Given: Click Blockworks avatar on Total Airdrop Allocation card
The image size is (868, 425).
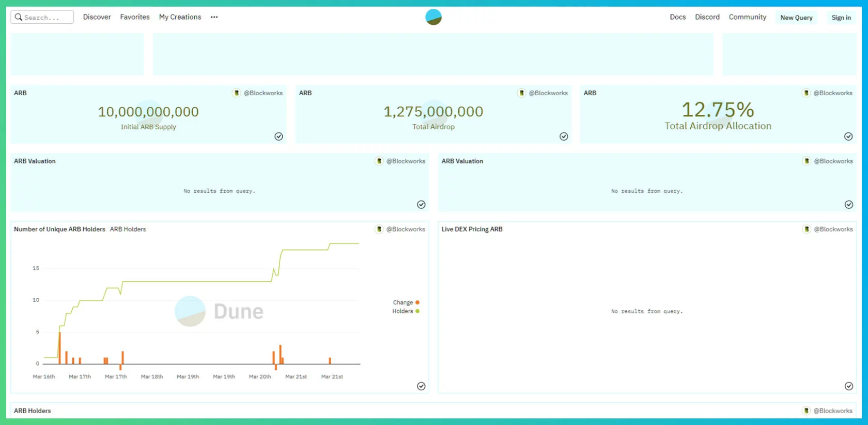Looking at the screenshot, I should (806, 93).
